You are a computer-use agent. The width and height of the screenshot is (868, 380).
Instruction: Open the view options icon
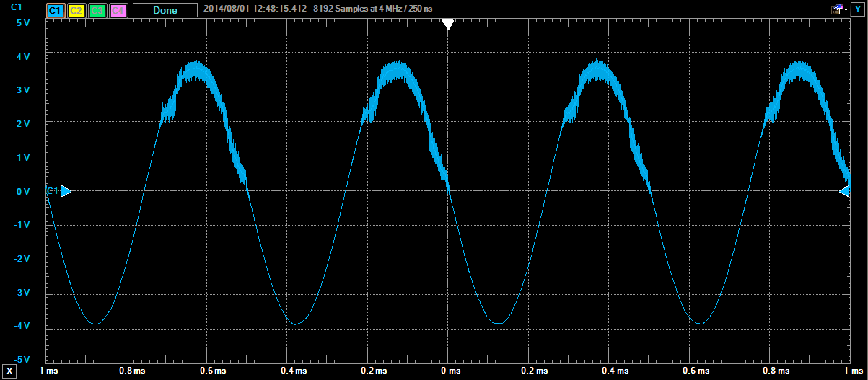pos(836,10)
